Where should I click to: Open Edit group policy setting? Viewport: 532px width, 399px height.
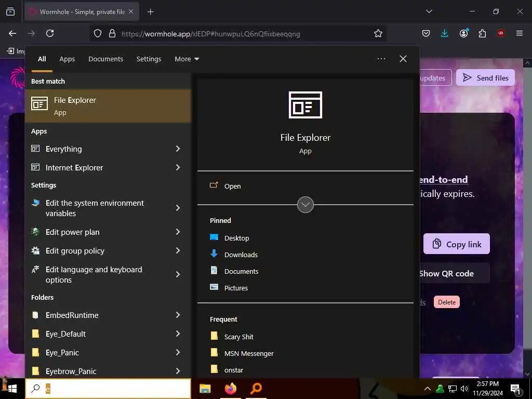75,251
